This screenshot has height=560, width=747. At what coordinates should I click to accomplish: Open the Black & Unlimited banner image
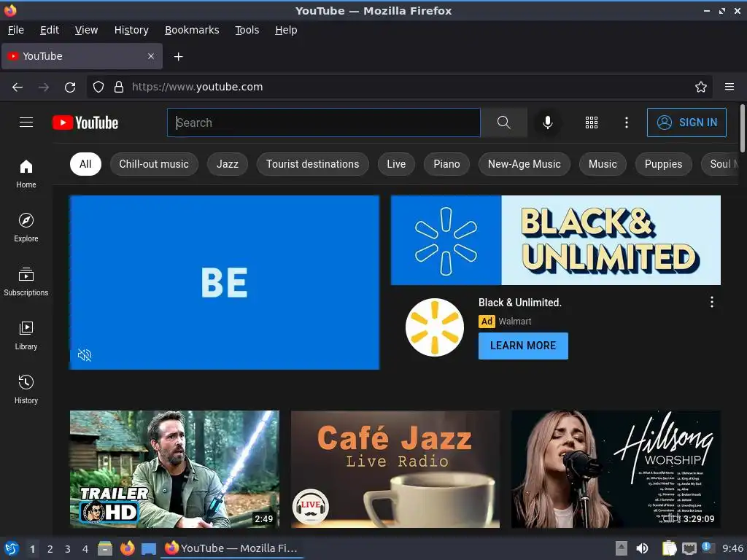click(x=555, y=240)
